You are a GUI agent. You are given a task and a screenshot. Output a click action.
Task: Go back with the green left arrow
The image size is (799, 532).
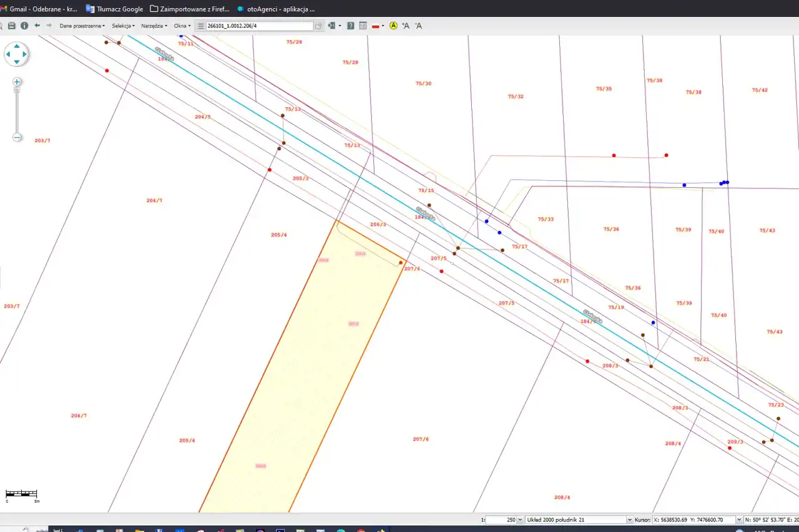click(x=37, y=26)
